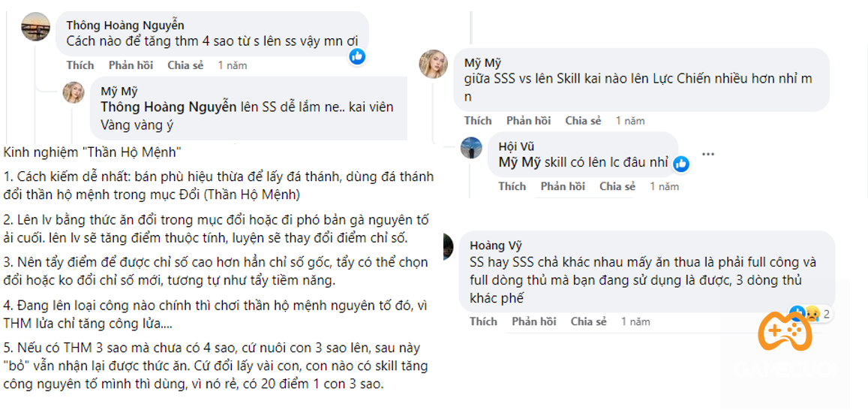Open three-dot options beside Hội Vũ's reply
Image resolution: width=868 pixels, height=410 pixels.
coord(707,154)
